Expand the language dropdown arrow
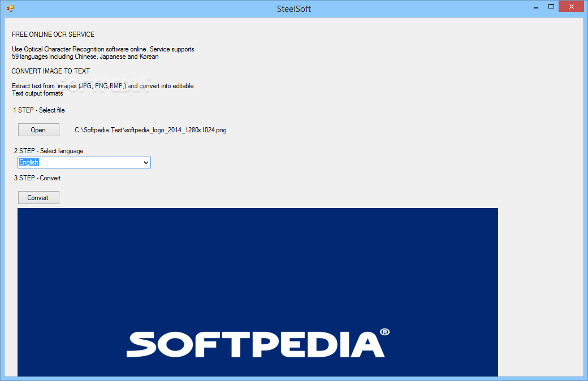 pyautogui.click(x=146, y=162)
